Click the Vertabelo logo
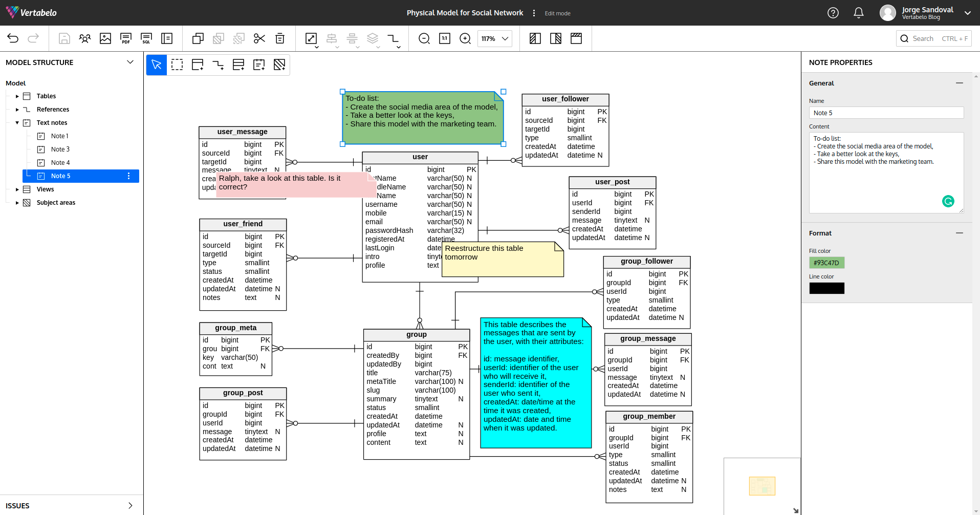980x515 pixels. click(31, 12)
